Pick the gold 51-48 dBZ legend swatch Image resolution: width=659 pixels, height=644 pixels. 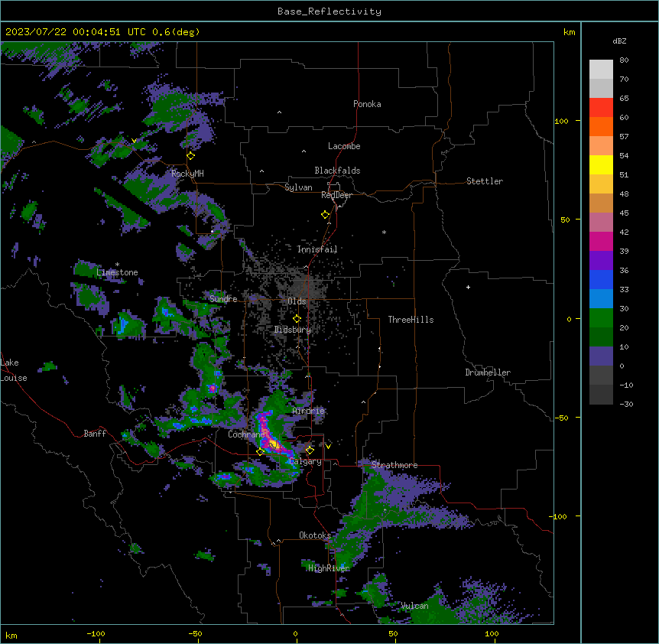[601, 184]
